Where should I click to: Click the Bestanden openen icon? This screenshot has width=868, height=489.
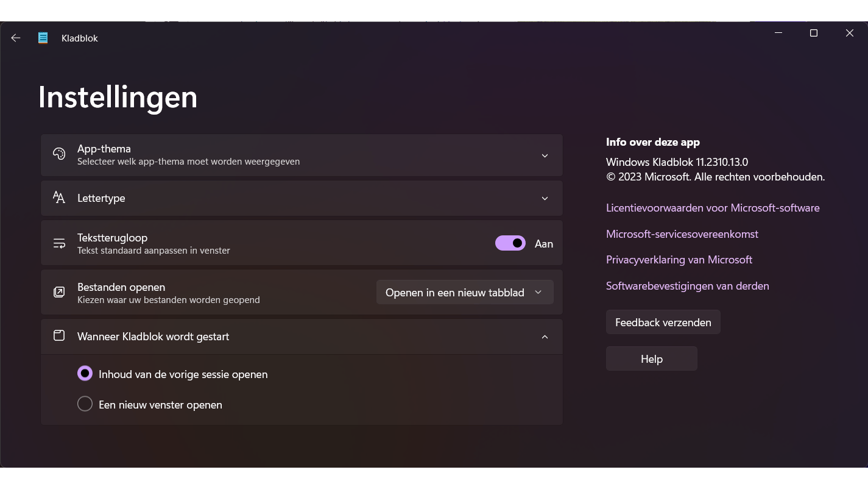(x=59, y=293)
